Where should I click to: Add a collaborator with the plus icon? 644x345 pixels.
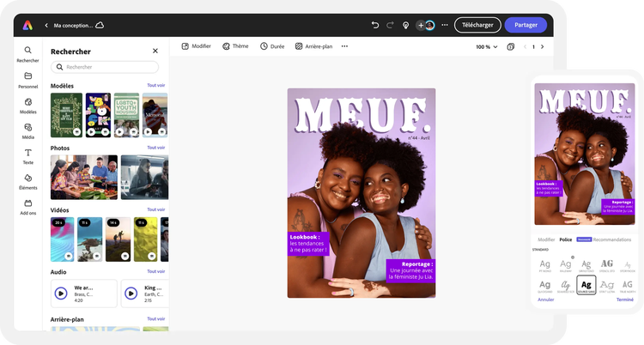pyautogui.click(x=421, y=26)
